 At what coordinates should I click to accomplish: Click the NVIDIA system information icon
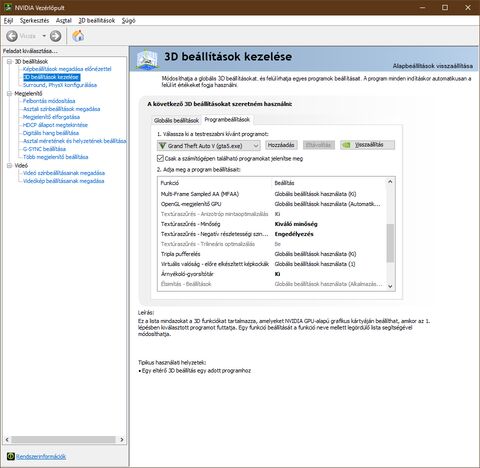(x=11, y=456)
